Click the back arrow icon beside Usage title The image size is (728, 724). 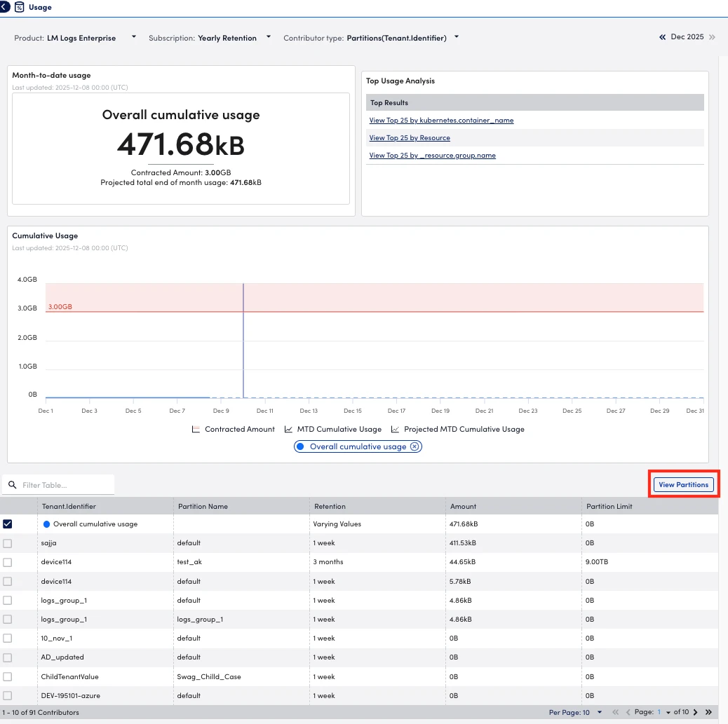click(6, 6)
